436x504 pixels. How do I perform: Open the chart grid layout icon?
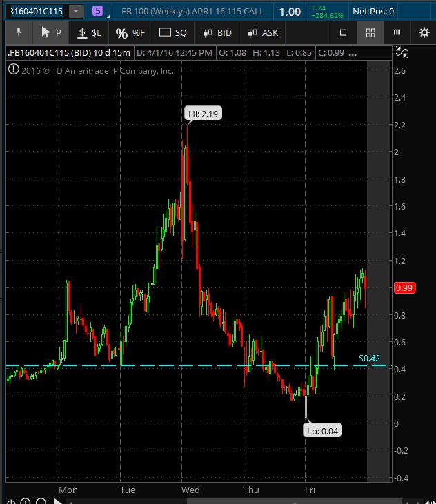point(370,32)
